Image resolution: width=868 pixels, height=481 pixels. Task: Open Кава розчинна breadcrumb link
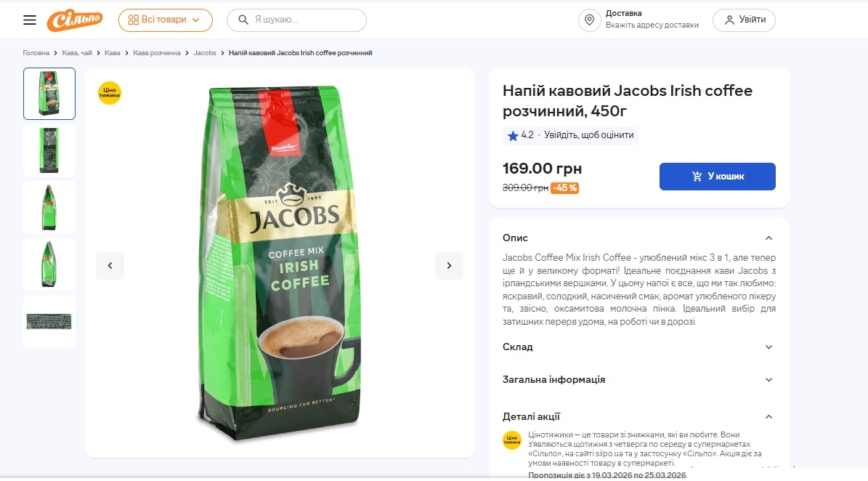tap(157, 53)
